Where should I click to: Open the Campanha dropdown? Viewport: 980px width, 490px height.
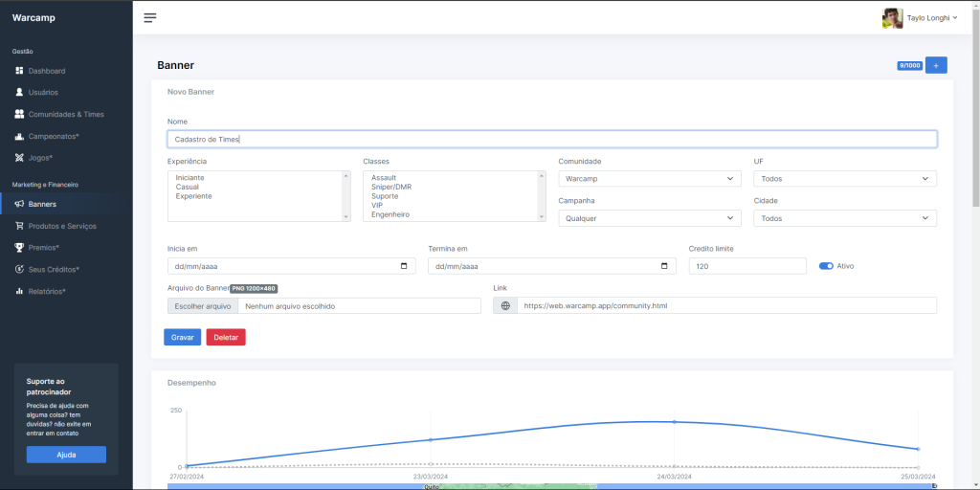(x=650, y=218)
